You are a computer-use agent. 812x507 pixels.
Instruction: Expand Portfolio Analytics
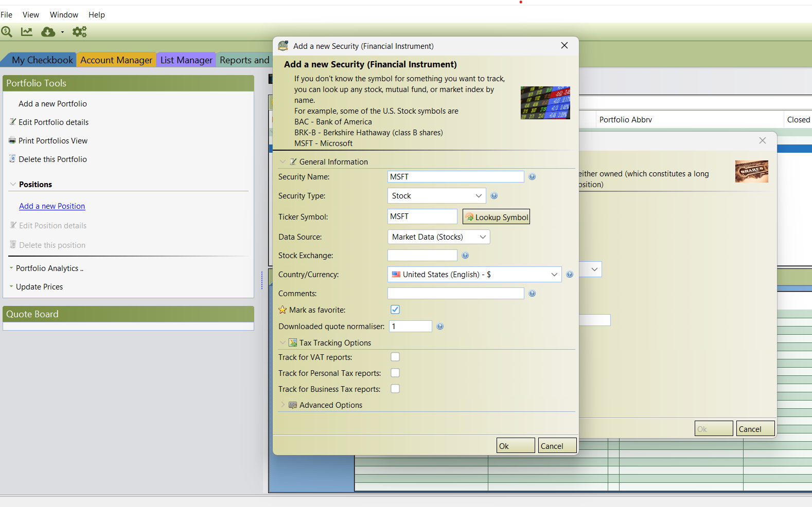(11, 268)
